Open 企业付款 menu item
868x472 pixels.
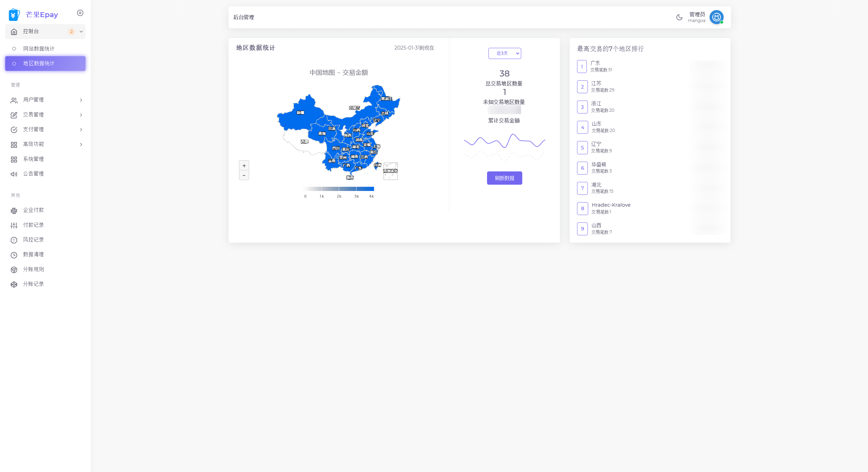(x=45, y=210)
